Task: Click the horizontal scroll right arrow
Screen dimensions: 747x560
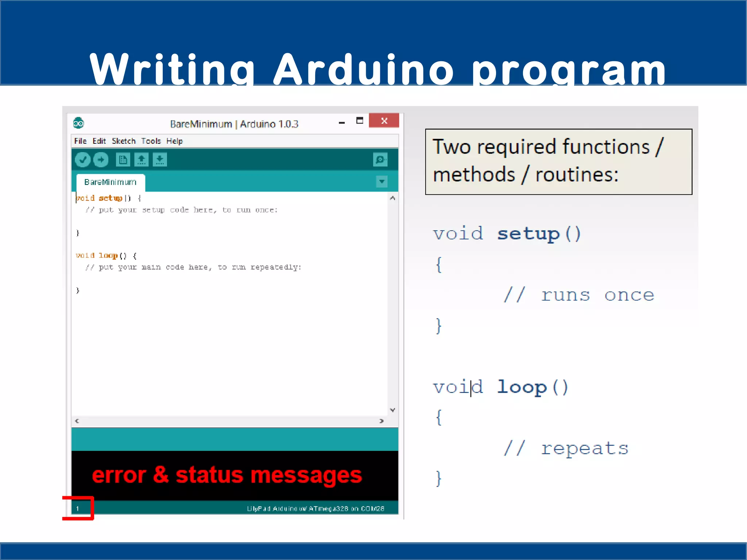Action: pos(382,421)
